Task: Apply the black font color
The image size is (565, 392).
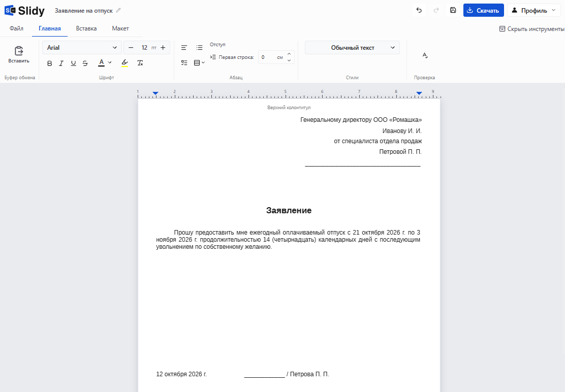Action: tap(102, 63)
